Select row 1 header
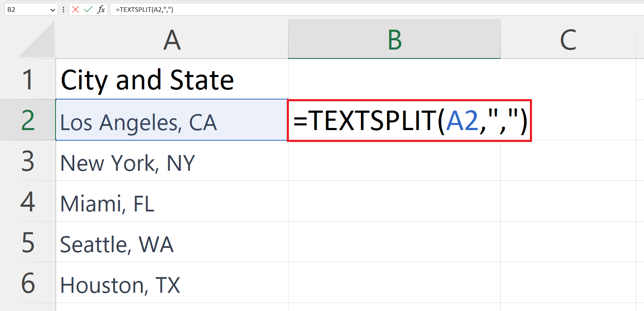 [x=28, y=79]
